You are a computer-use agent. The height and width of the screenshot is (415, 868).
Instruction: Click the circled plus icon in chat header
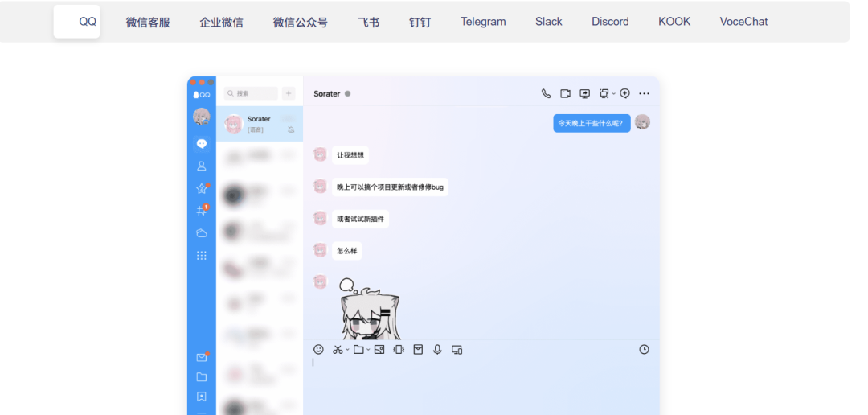click(x=625, y=93)
